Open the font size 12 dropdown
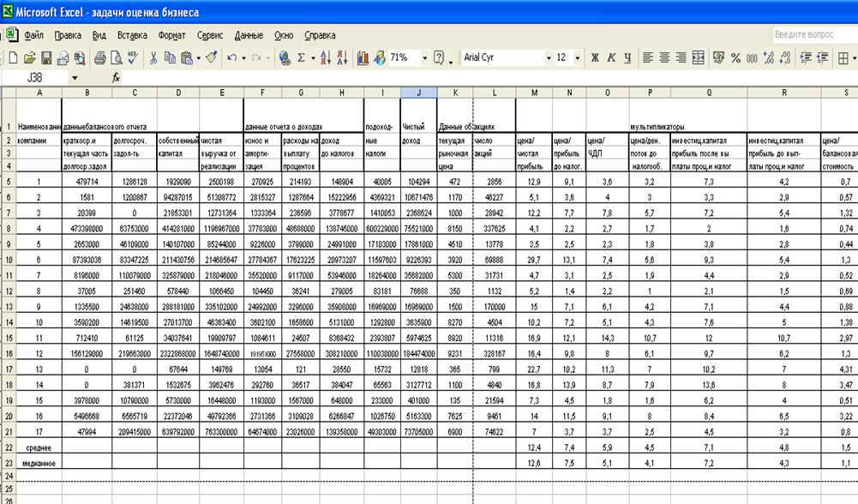Screen dimensions: 858x504 pos(577,58)
